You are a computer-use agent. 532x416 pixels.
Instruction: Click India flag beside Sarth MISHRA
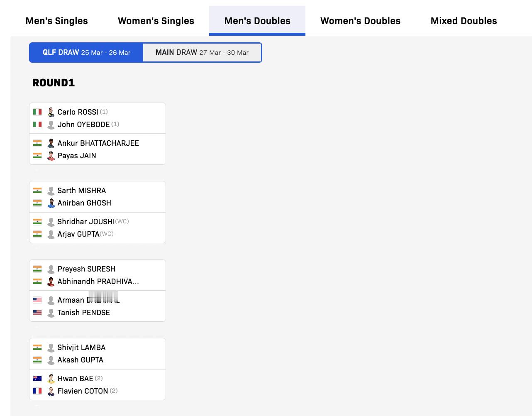coord(37,190)
